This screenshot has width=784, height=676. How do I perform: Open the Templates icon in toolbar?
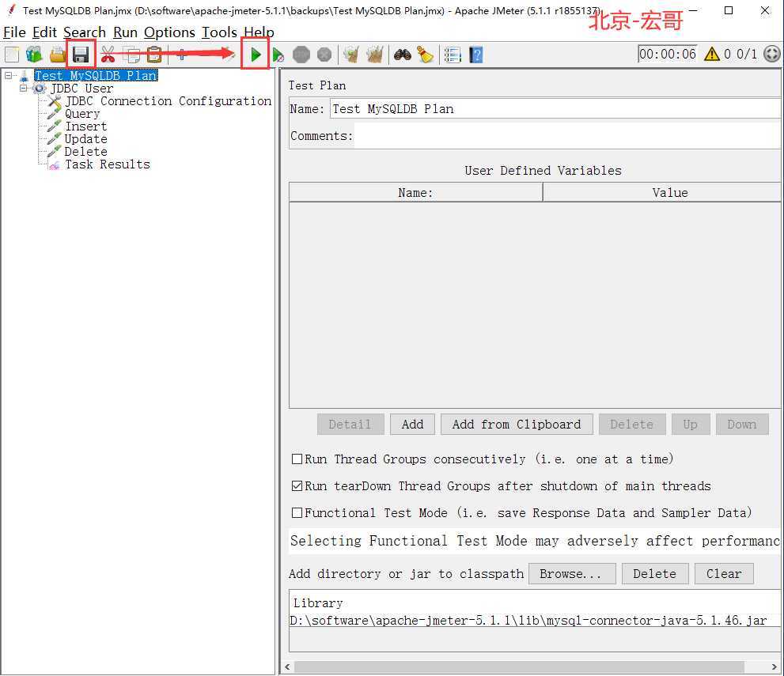[35, 55]
